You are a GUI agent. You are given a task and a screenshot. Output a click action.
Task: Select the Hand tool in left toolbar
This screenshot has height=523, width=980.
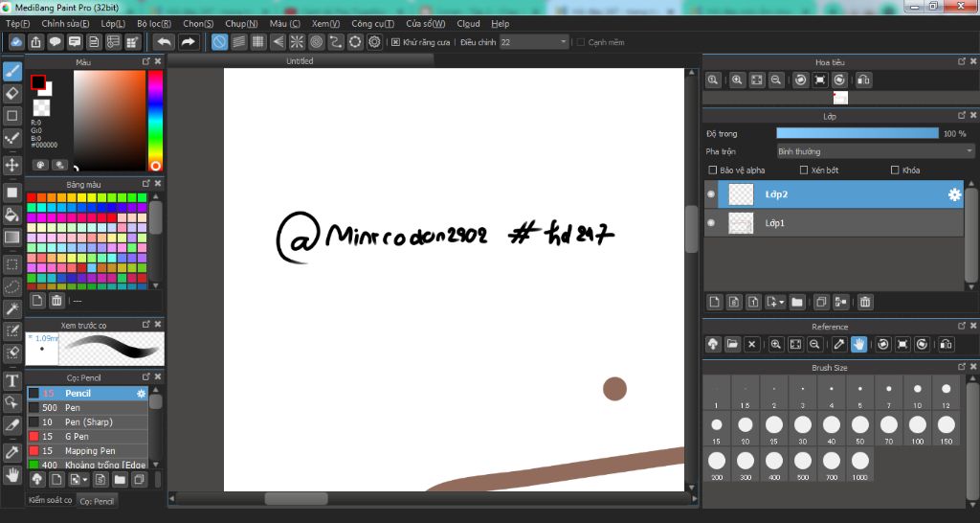pyautogui.click(x=11, y=475)
